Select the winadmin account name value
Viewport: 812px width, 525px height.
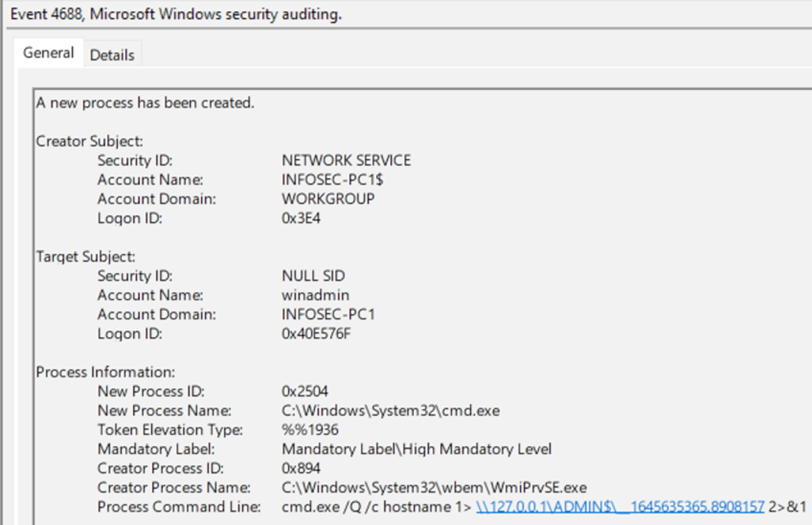(x=316, y=296)
